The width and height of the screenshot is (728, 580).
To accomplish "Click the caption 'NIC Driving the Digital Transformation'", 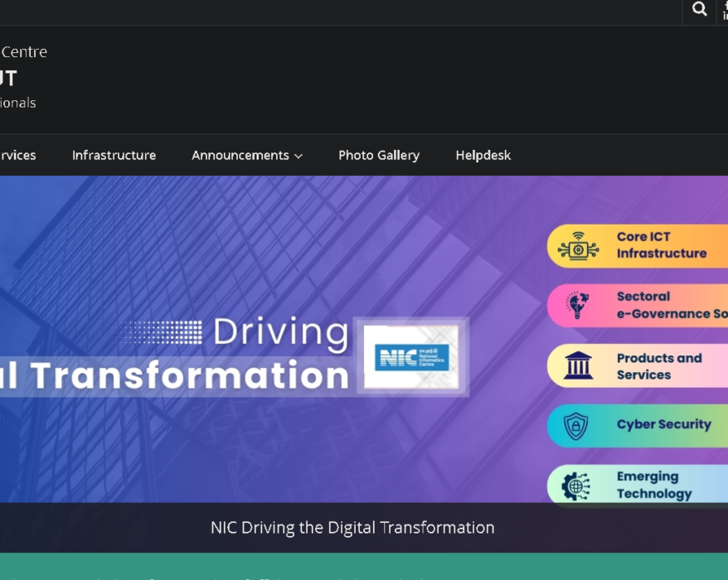I will point(352,528).
